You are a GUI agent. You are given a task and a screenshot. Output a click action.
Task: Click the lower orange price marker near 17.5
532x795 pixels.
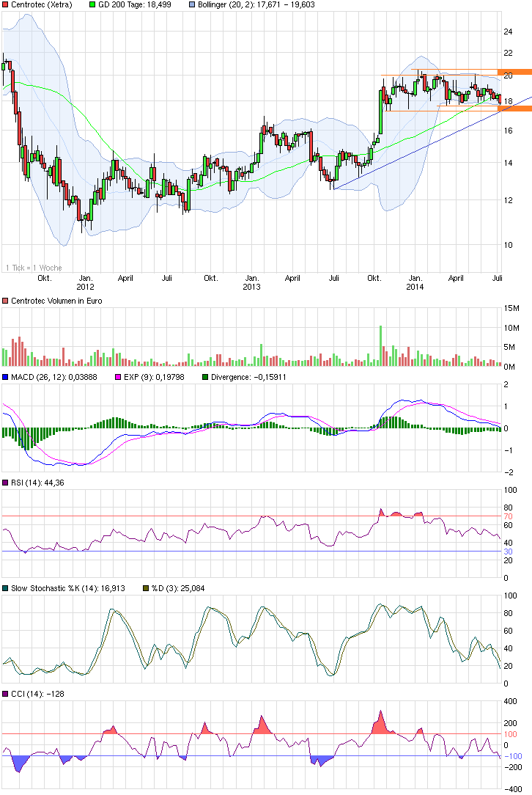514,109
